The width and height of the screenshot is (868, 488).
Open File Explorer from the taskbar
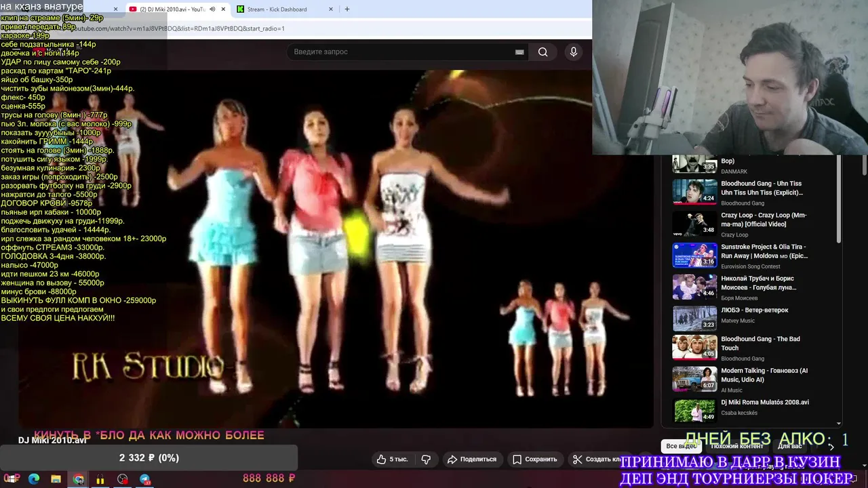(56, 479)
